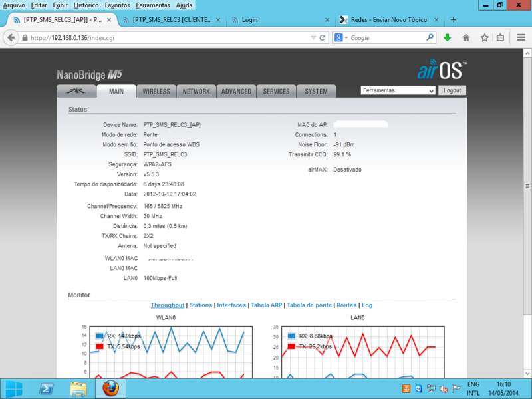This screenshot has width=532, height=399.
Task: Click the URL address field
Action: 170,38
